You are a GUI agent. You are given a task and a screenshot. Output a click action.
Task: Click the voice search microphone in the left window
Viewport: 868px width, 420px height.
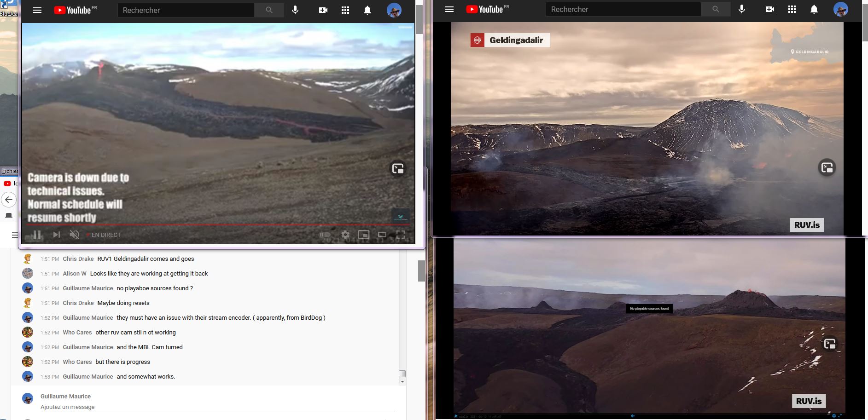coord(295,10)
